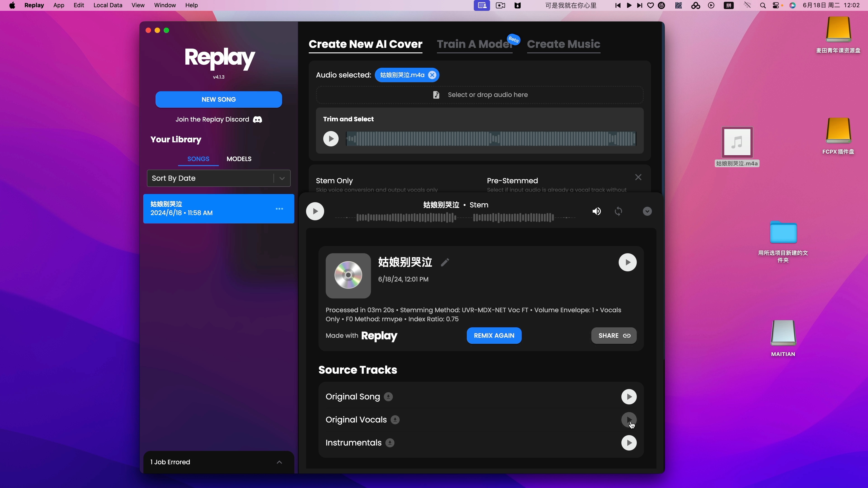This screenshot has width=868, height=488.
Task: Skip to previous track in the menu bar
Action: pos(618,5)
